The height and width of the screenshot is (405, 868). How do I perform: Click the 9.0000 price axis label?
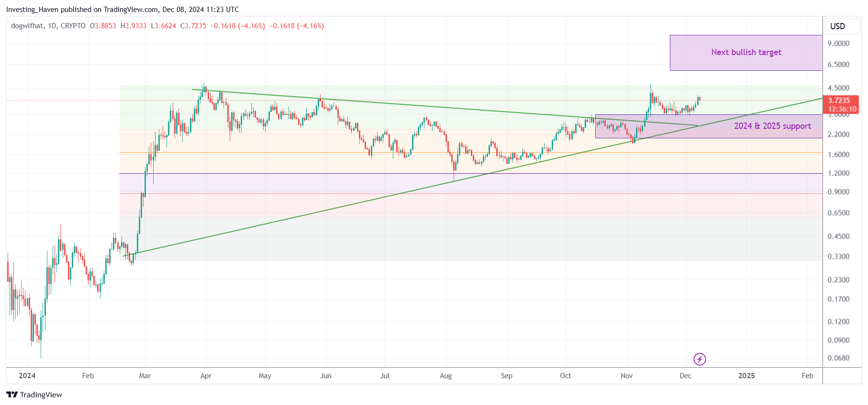(838, 44)
